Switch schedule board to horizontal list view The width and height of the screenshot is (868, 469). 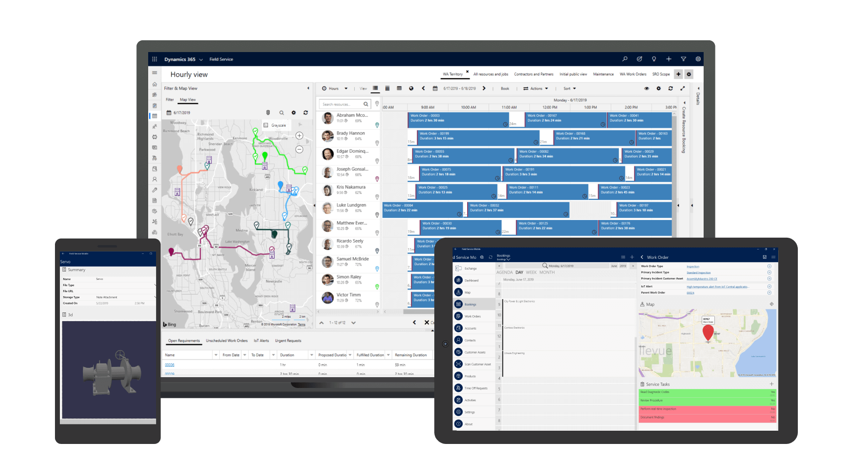pyautogui.click(x=375, y=88)
